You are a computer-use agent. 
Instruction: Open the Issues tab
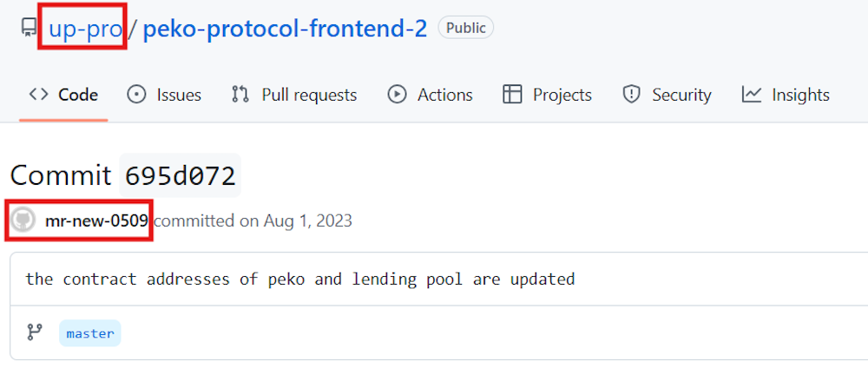pyautogui.click(x=179, y=95)
